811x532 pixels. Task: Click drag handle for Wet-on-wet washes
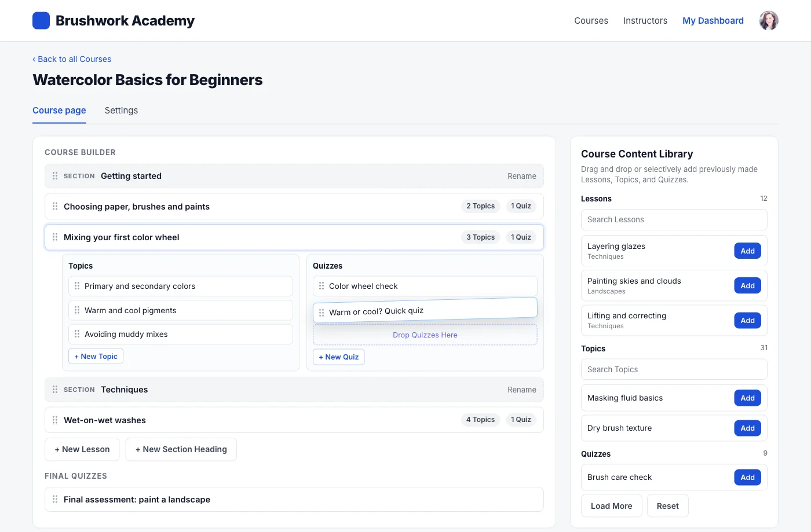click(55, 420)
